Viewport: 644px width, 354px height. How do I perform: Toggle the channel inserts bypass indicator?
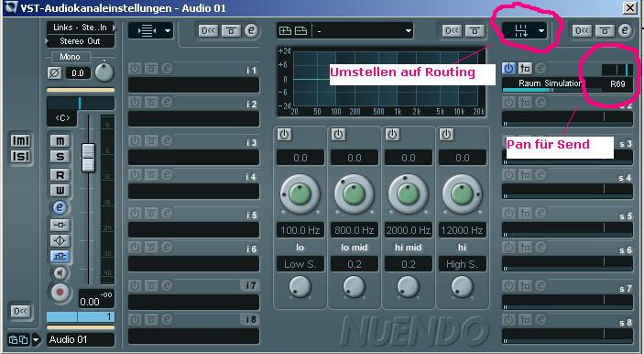pyautogui.click(x=60, y=225)
